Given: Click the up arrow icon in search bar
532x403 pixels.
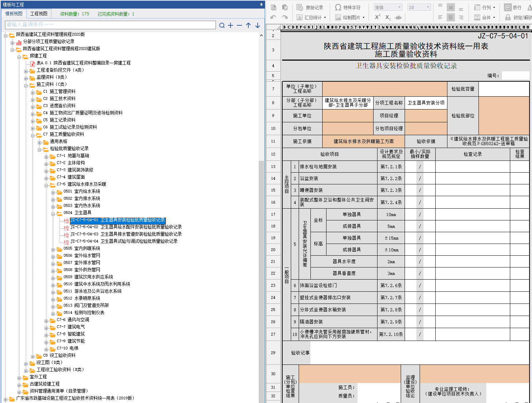Looking at the screenshot, I should [248, 25].
